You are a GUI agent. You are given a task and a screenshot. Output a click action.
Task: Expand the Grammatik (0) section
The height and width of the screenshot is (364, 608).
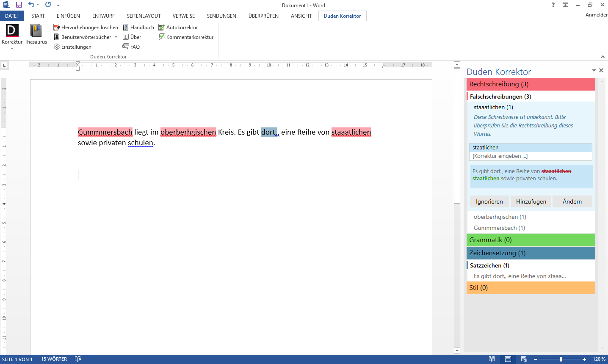point(531,240)
